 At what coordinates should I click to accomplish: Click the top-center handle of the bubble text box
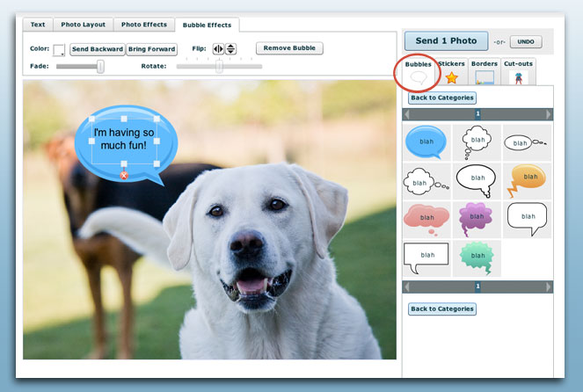124,119
